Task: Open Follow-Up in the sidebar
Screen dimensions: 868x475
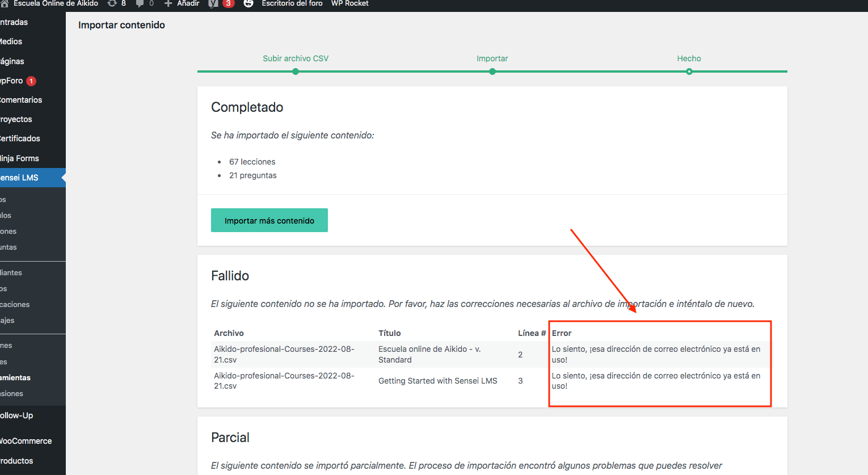Action: pos(16,415)
